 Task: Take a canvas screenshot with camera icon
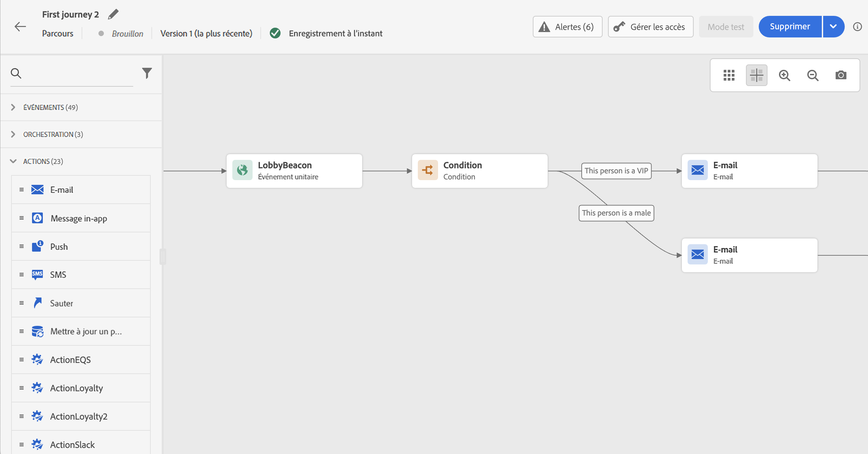click(841, 75)
